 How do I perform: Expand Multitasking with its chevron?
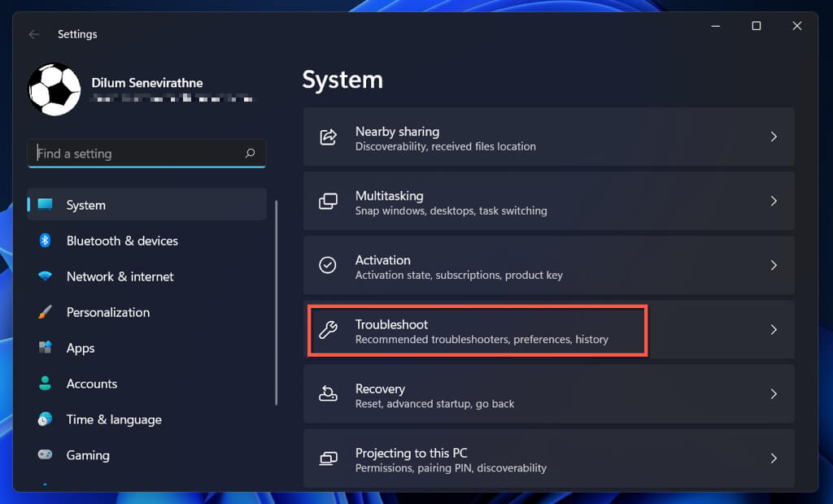[x=774, y=201]
